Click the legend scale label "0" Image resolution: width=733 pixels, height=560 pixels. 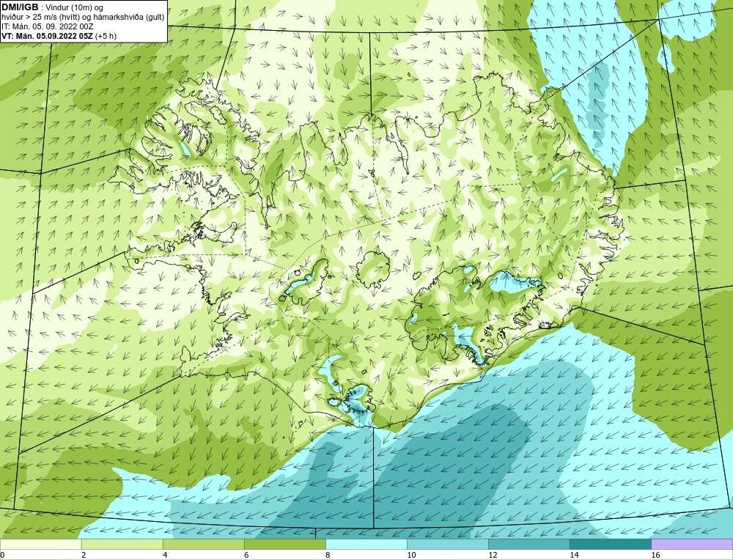[2, 555]
